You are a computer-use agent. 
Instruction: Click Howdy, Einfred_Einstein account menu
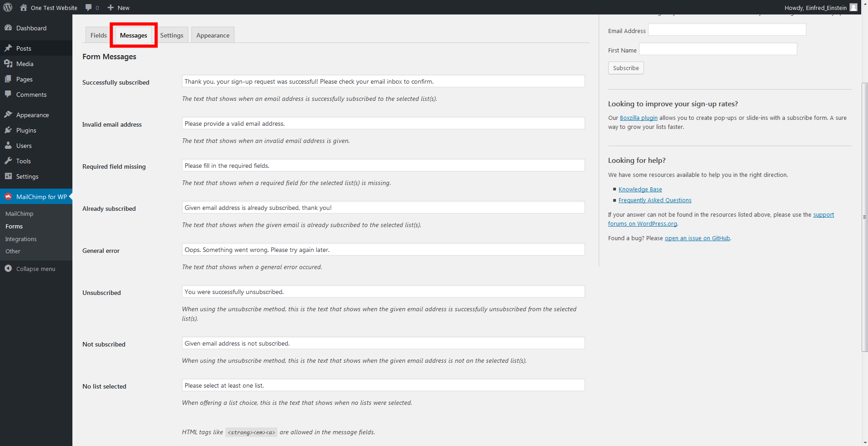816,8
